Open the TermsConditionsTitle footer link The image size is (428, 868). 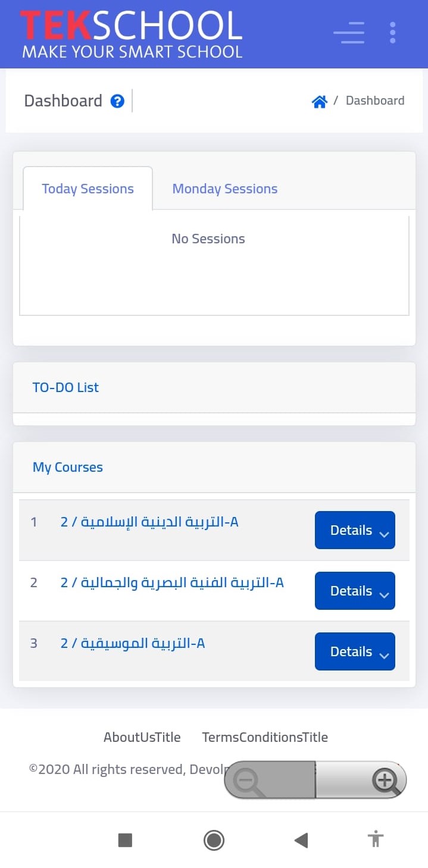pos(265,737)
